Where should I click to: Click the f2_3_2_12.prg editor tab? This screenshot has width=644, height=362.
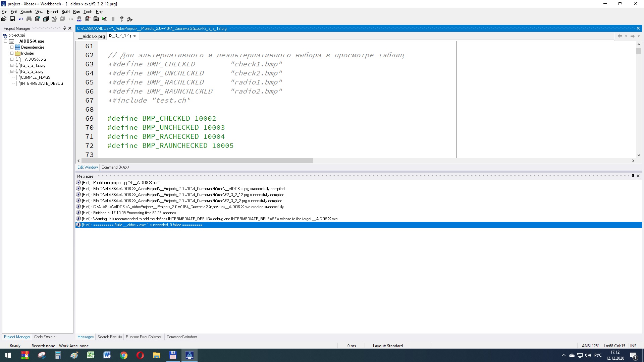122,36
